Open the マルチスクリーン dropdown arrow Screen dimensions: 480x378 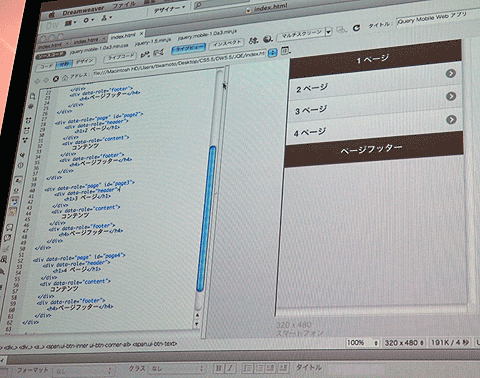point(329,32)
